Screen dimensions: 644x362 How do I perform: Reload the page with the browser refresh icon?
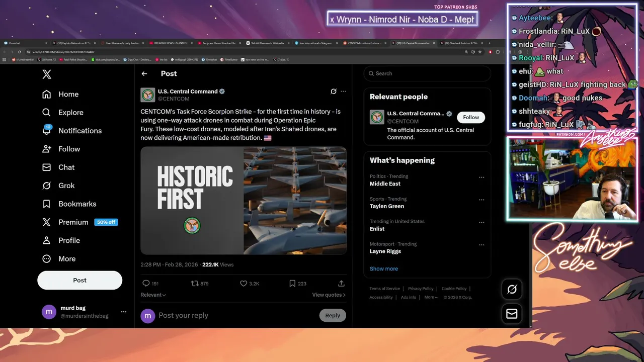(20, 52)
